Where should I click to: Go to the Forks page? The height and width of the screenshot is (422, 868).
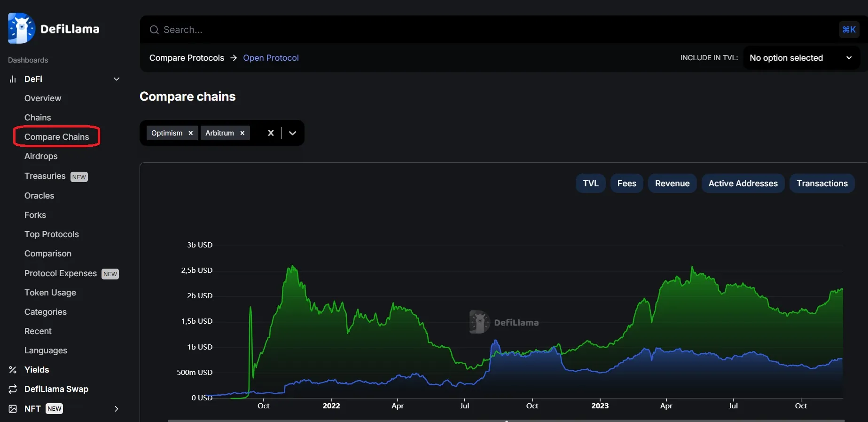(35, 215)
